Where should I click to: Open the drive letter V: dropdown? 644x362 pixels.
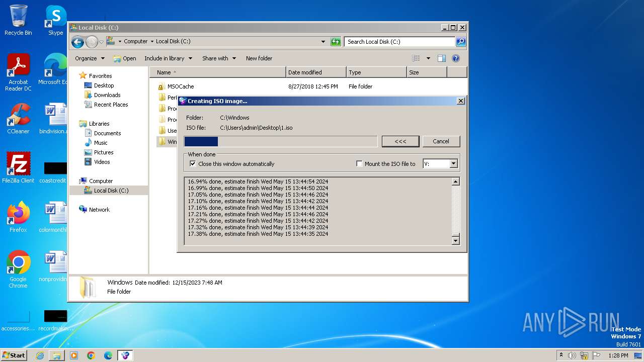point(453,164)
